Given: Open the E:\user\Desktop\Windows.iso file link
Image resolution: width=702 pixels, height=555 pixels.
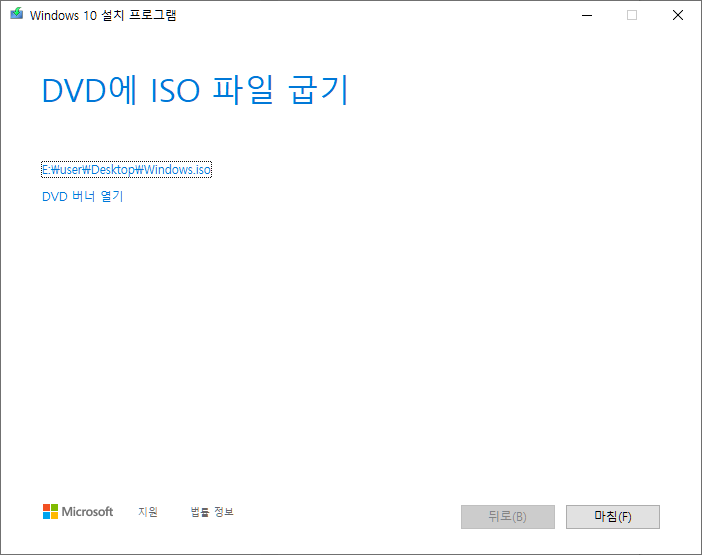Looking at the screenshot, I should pos(126,170).
